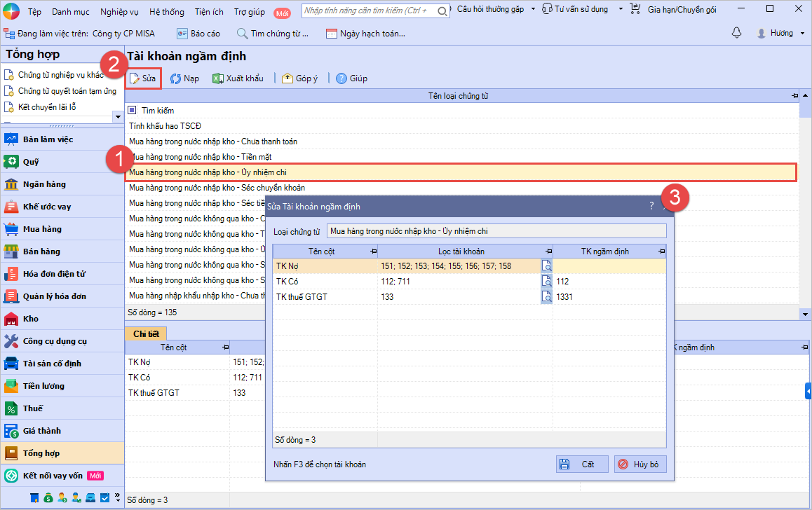This screenshot has width=812, height=510.
Task: Pin the TK ngầm định column in dialog
Action: tap(661, 251)
